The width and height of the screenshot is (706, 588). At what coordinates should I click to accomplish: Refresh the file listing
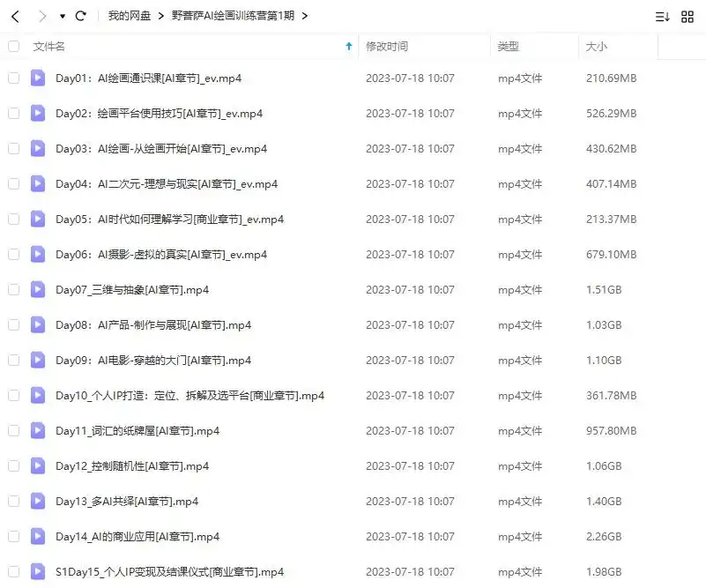point(80,15)
